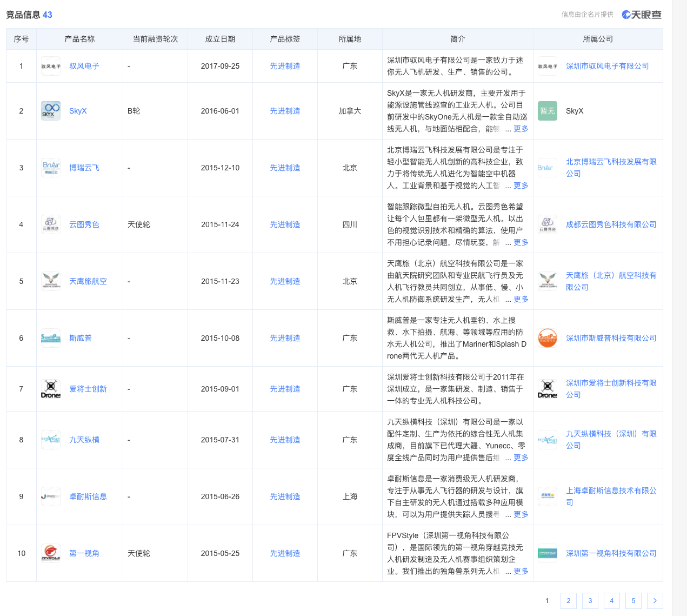Click the 当前融资轮次 column header
Viewport: 687px width, 616px height.
156,39
